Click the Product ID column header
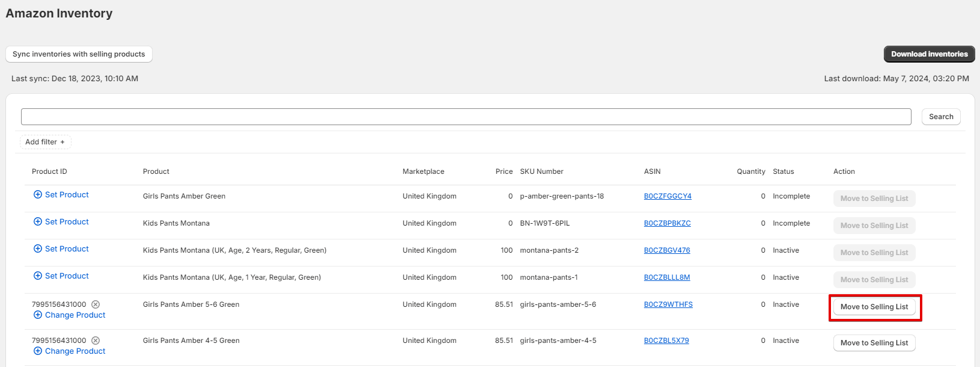980x367 pixels. 49,171
